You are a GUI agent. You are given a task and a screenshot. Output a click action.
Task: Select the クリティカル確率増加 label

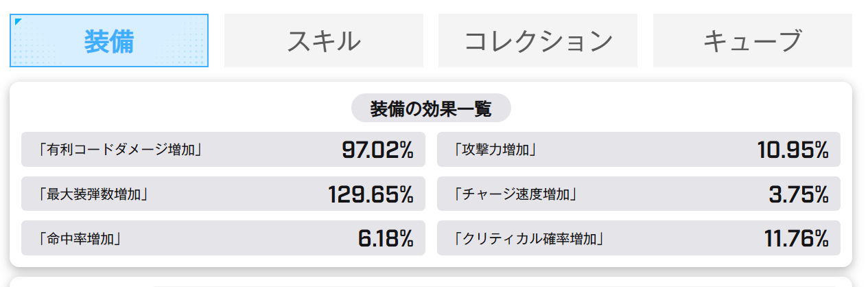point(528,238)
